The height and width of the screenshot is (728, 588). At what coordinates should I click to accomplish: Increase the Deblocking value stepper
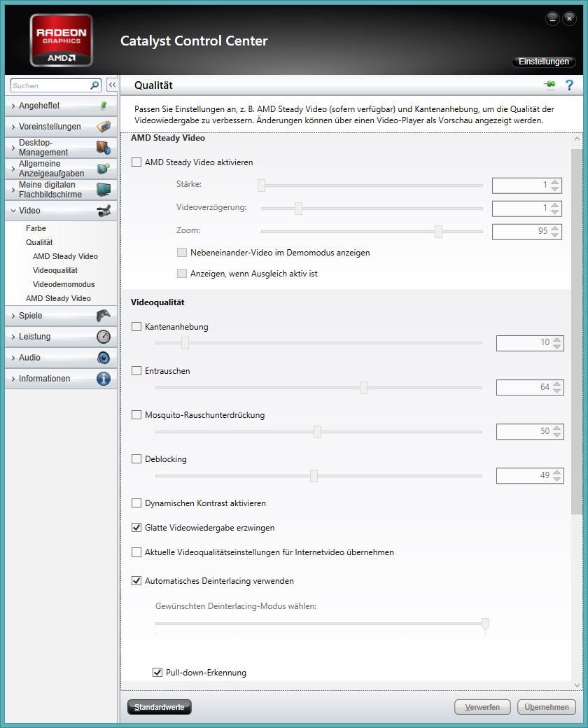pos(557,472)
